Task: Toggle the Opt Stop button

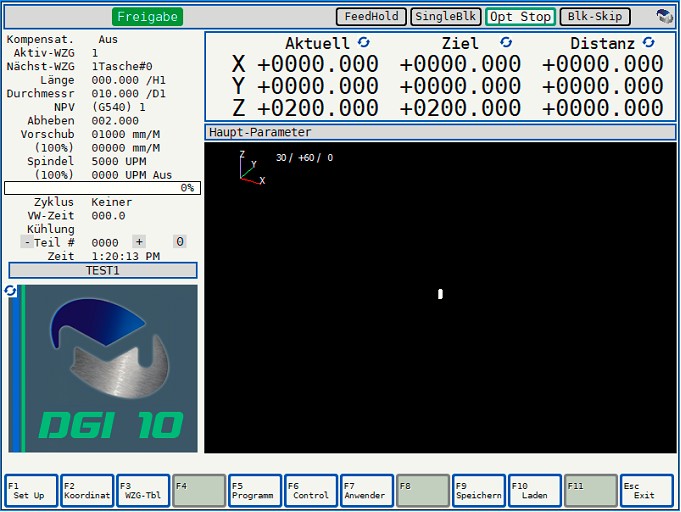Action: (x=520, y=17)
